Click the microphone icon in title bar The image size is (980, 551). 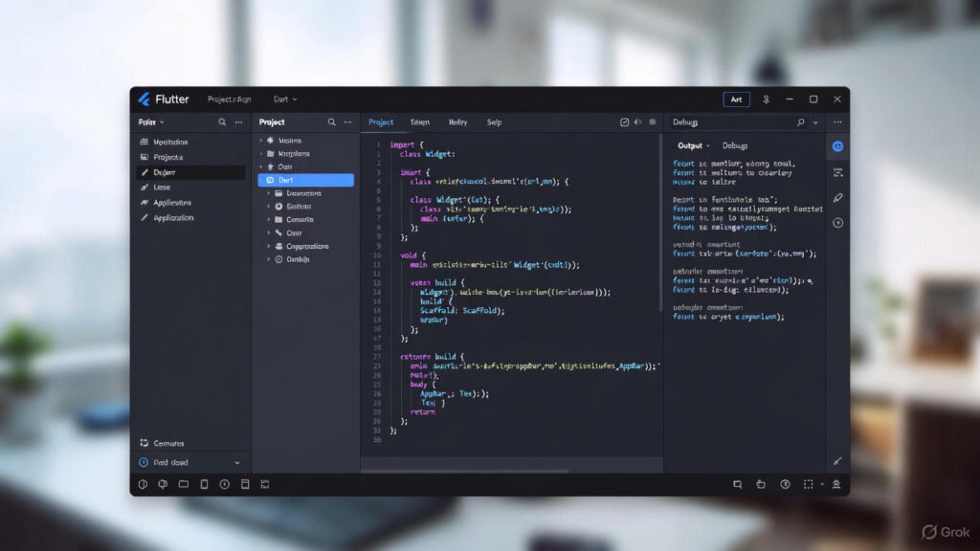764,99
